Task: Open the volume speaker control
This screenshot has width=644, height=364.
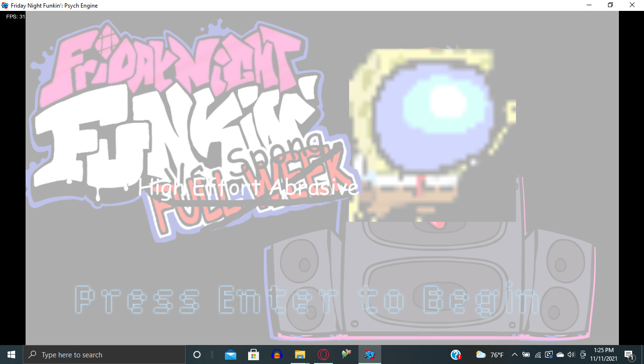Action: (x=571, y=355)
